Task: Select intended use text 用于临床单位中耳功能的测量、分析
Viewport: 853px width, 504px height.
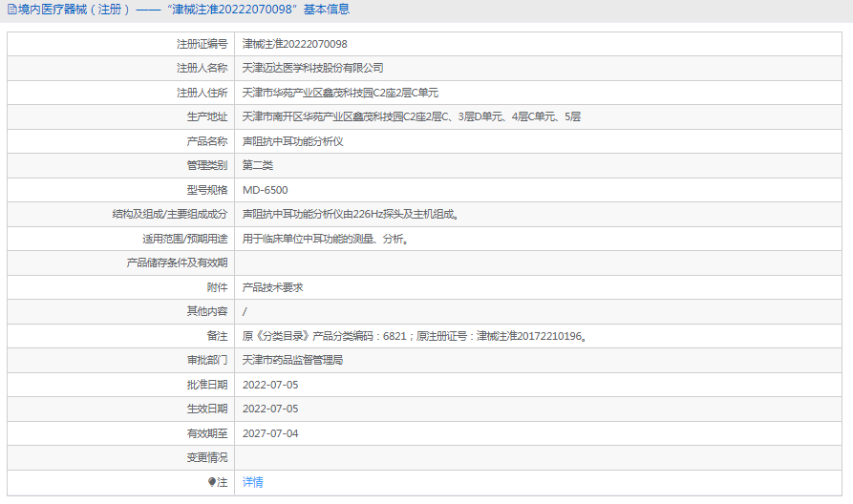Action: 326,239
